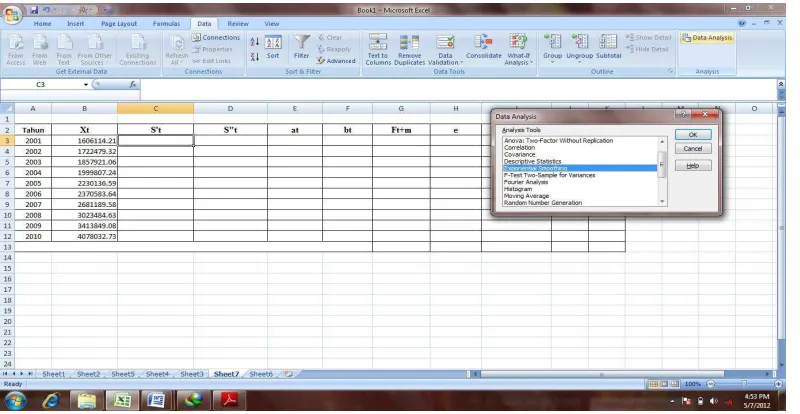Click Group outline tool
This screenshot has width=800, height=414.
coord(552,48)
